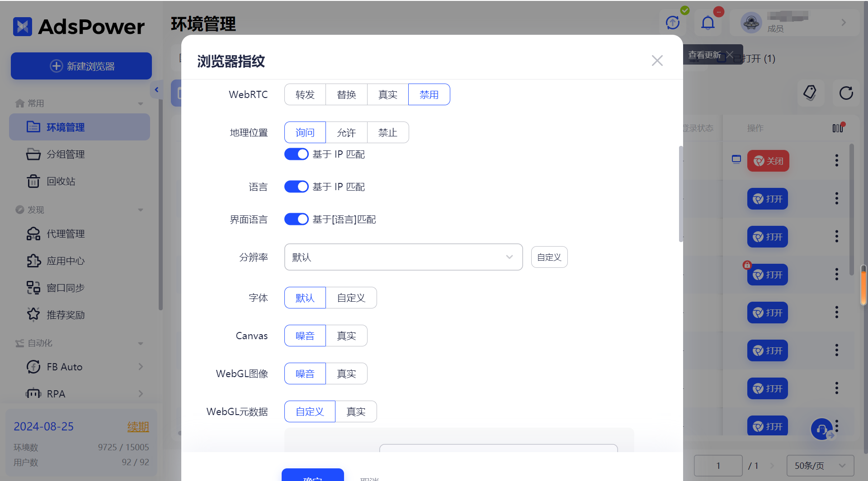The image size is (868, 481).
Task: Click the proxy icon beside 代理管理
Action: (33, 233)
